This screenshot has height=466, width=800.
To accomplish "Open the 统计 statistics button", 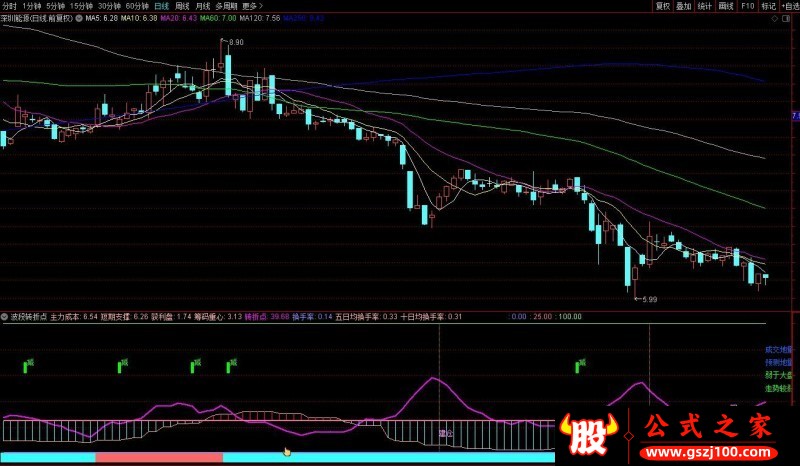I will click(x=705, y=6).
